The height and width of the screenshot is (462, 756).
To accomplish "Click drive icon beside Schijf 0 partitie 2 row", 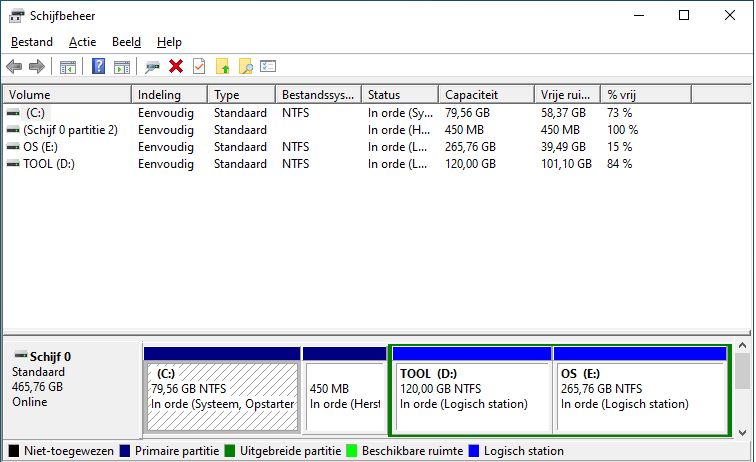I will point(13,130).
